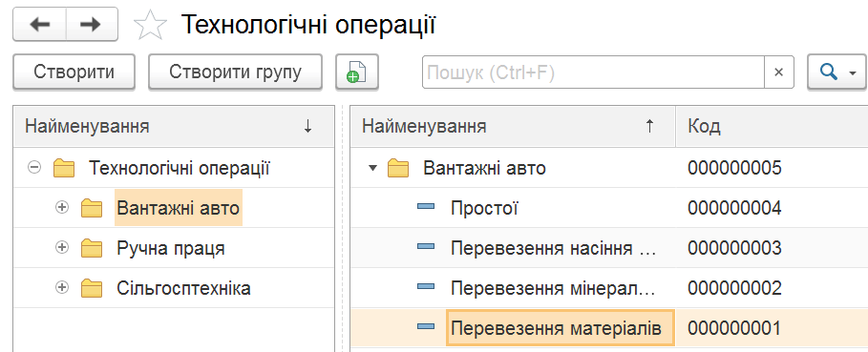868x352 pixels.
Task: Click the Створити button
Action: coord(74,72)
